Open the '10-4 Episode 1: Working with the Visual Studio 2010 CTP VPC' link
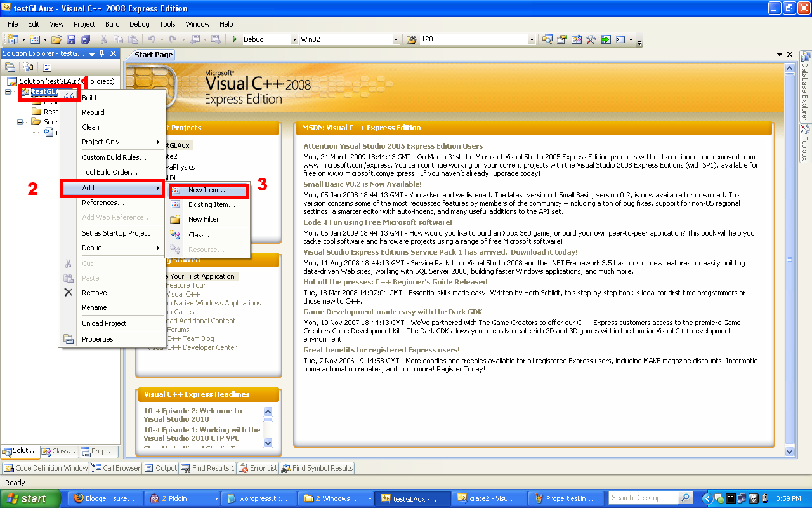This screenshot has width=812, height=508. coord(202,434)
